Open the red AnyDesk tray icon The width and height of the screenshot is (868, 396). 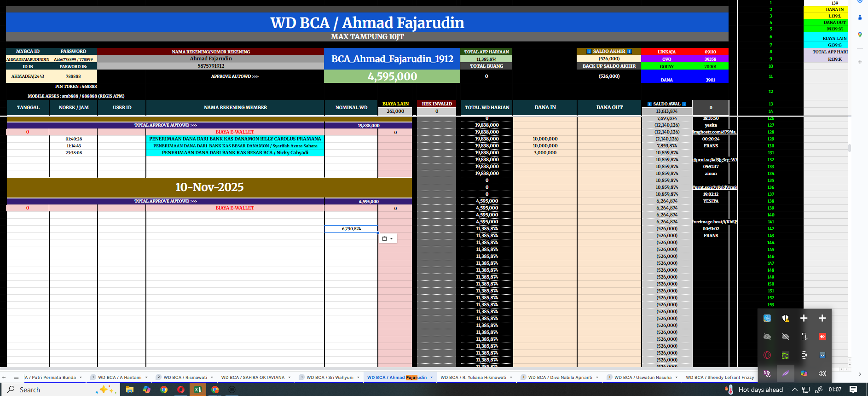[x=822, y=337]
